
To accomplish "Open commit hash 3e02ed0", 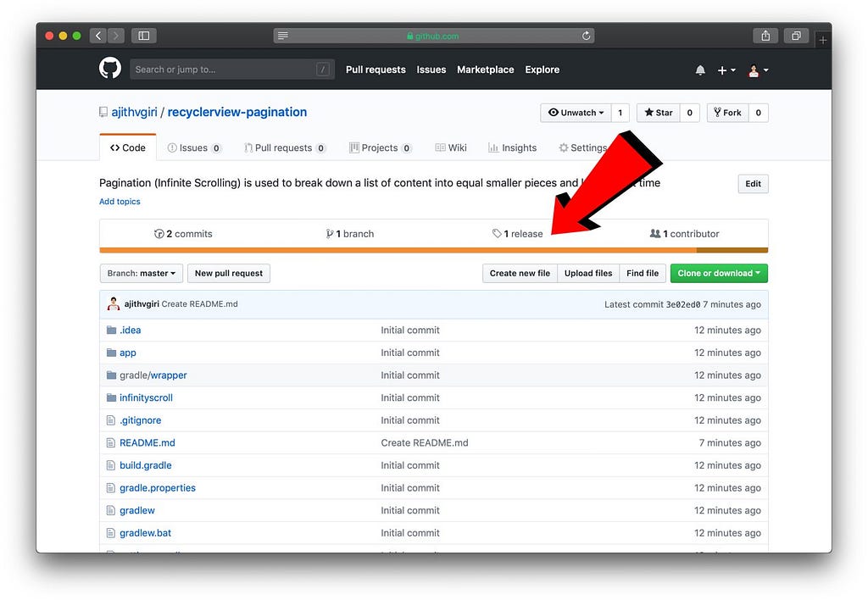I will pos(683,304).
